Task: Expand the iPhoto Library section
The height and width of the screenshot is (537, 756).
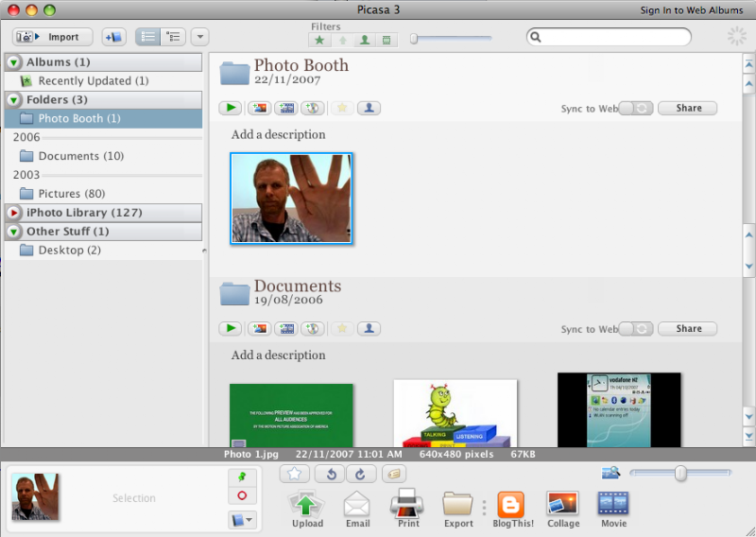Action: (14, 213)
